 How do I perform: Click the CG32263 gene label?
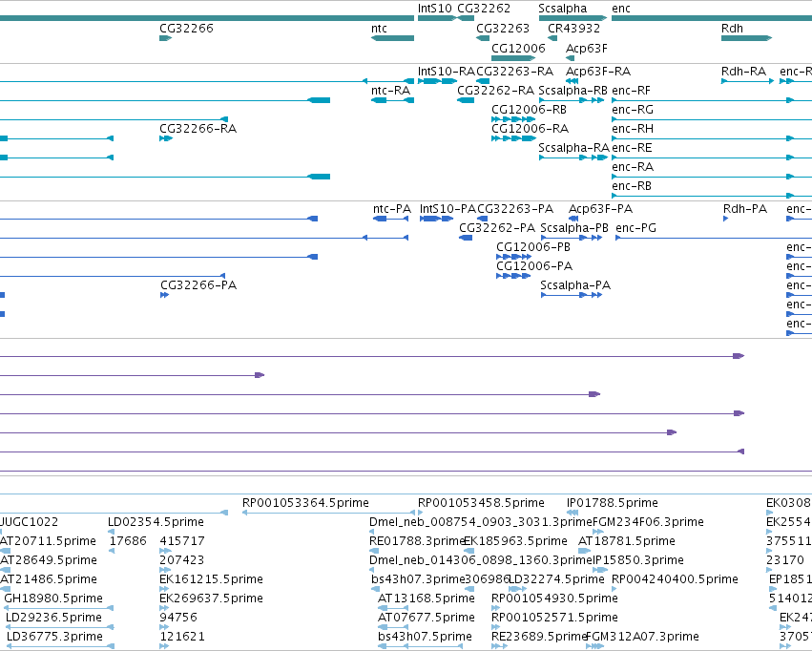(x=503, y=29)
